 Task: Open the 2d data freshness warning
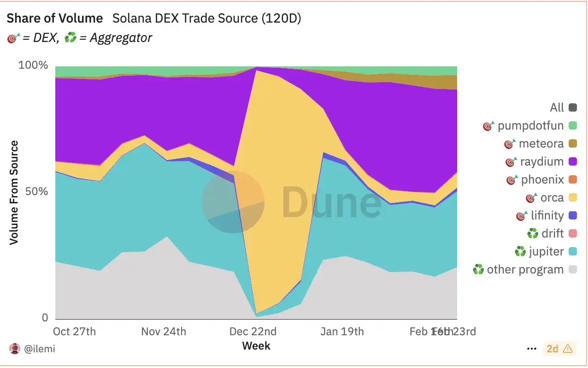pos(559,349)
